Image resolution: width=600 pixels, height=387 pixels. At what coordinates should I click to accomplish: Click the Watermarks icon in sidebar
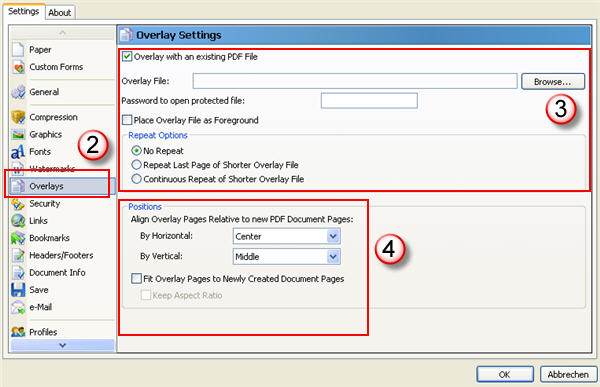[18, 169]
